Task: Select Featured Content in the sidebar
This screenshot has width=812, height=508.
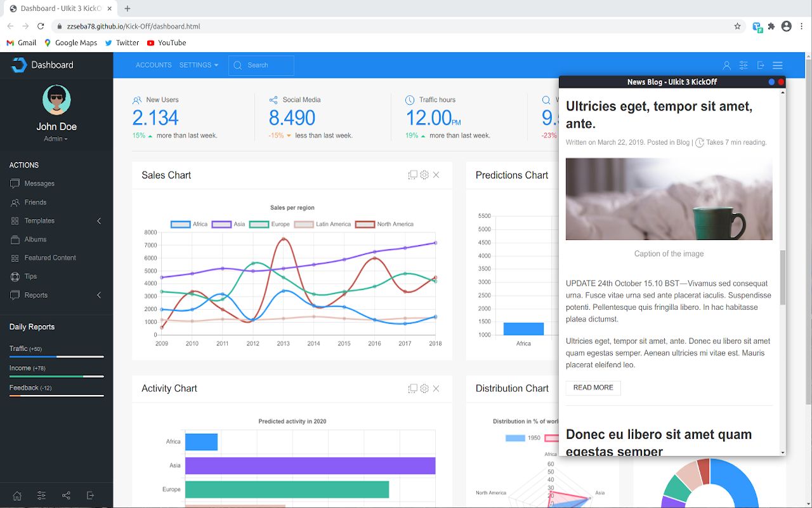Action: click(x=50, y=258)
